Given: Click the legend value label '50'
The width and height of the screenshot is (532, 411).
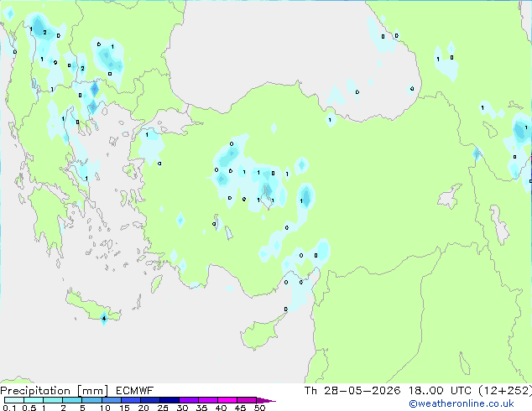Looking at the screenshot, I should click(x=259, y=408).
